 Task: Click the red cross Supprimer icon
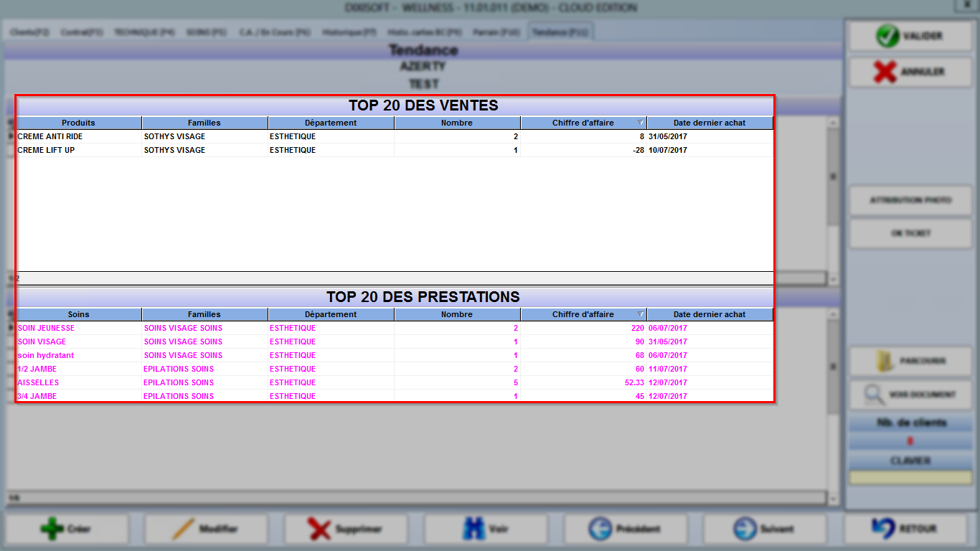319,529
